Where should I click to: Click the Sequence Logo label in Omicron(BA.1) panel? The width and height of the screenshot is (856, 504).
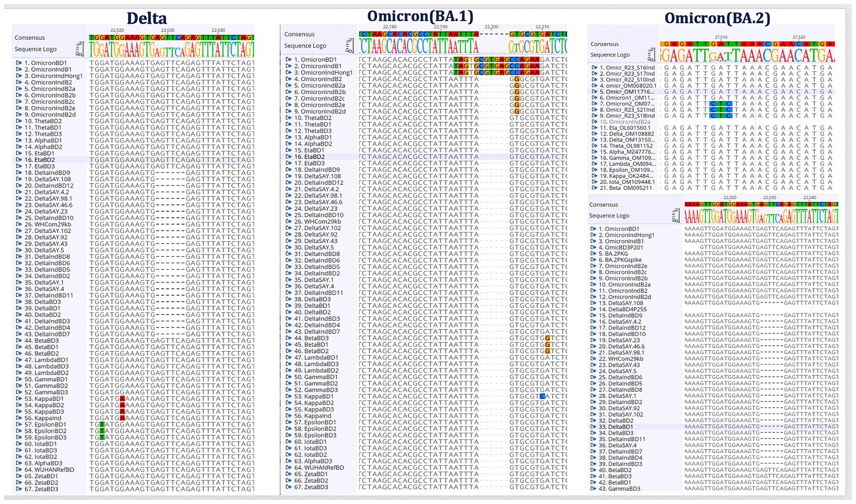tap(305, 45)
